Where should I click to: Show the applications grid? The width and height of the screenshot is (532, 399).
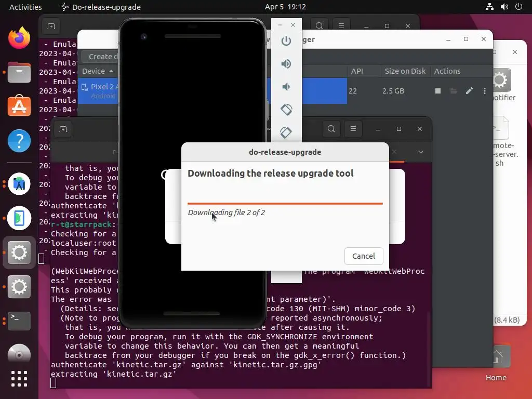tap(19, 379)
